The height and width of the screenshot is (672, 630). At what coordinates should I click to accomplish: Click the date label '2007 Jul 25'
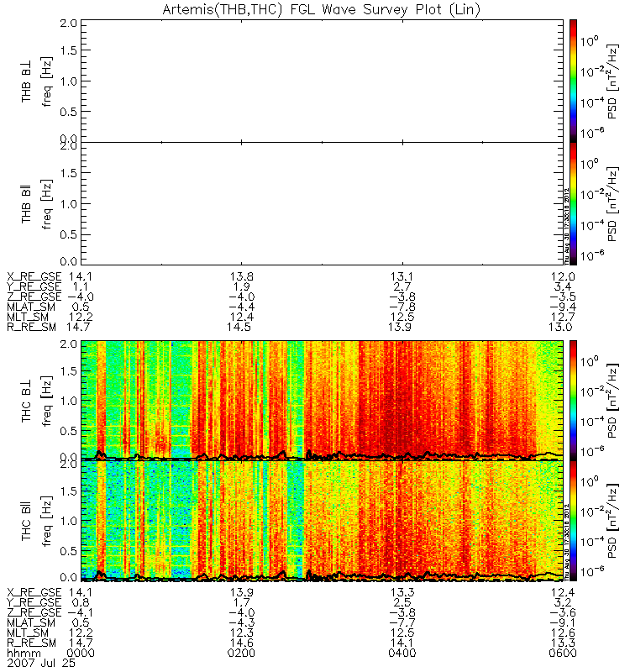[41, 664]
